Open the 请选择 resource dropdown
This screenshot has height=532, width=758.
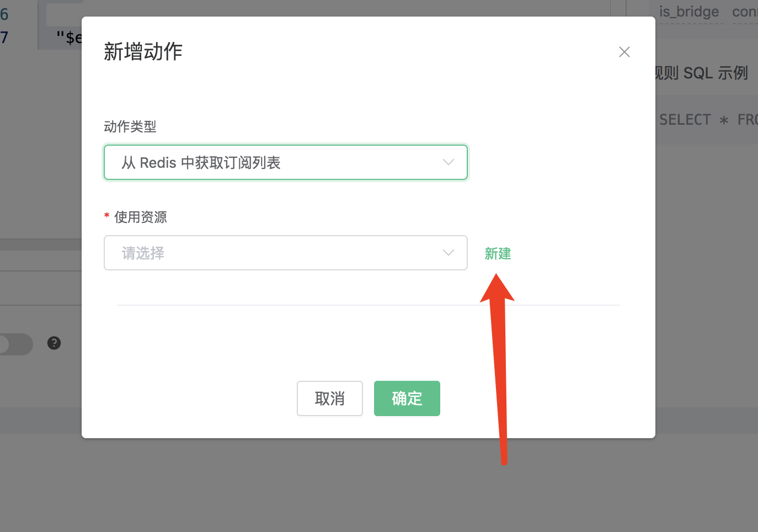pyautogui.click(x=286, y=253)
